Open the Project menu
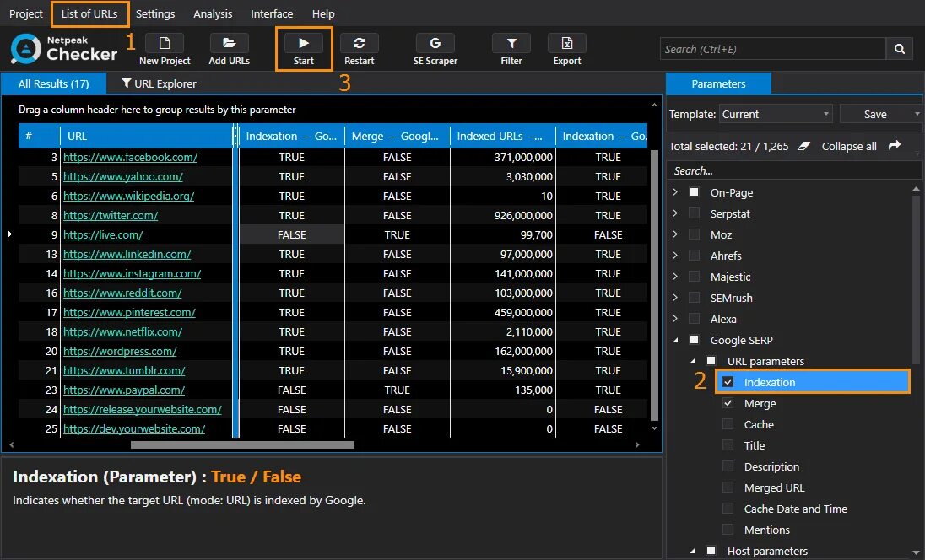The height and width of the screenshot is (560, 925). [x=26, y=13]
